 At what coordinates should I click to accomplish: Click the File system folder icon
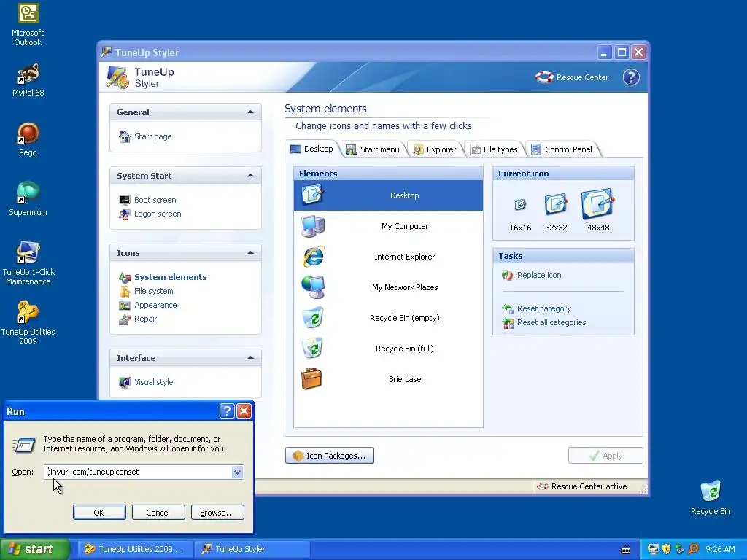click(124, 291)
